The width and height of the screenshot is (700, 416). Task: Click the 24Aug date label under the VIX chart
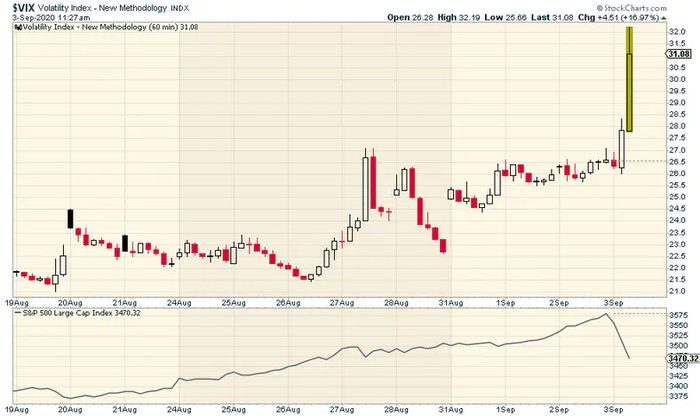click(179, 303)
